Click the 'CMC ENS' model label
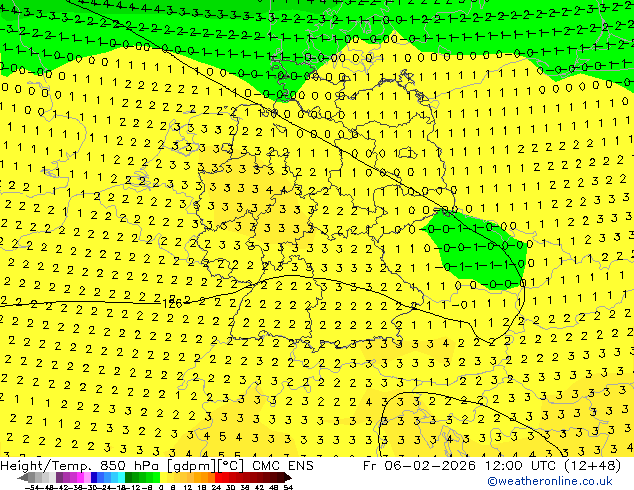This screenshot has width=634, height=490. click(283, 466)
